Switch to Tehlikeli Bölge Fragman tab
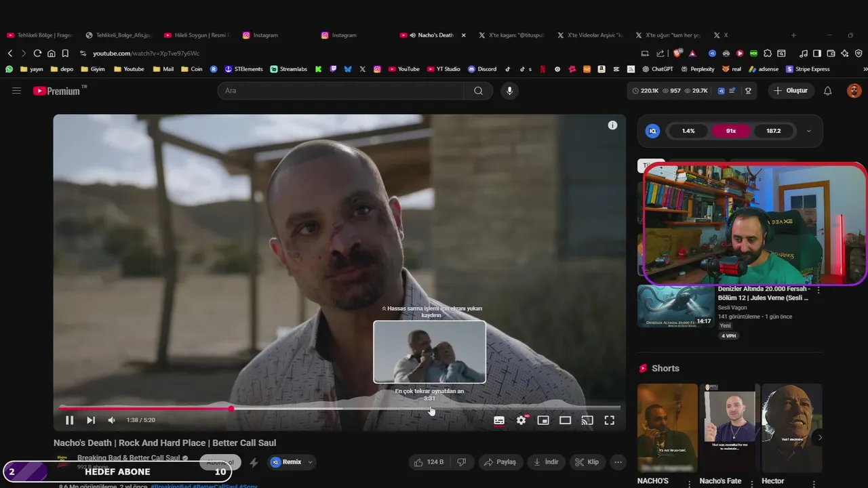The height and width of the screenshot is (488, 868). [39, 35]
